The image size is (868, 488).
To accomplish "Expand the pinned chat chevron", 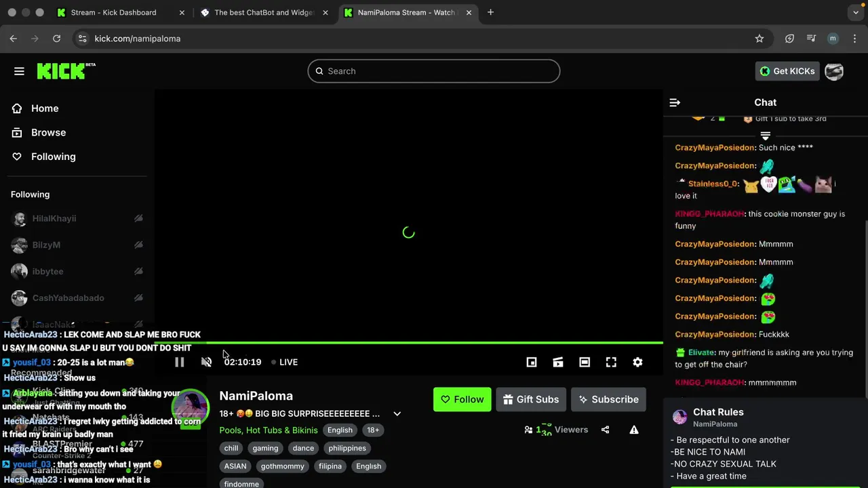I will pyautogui.click(x=766, y=136).
